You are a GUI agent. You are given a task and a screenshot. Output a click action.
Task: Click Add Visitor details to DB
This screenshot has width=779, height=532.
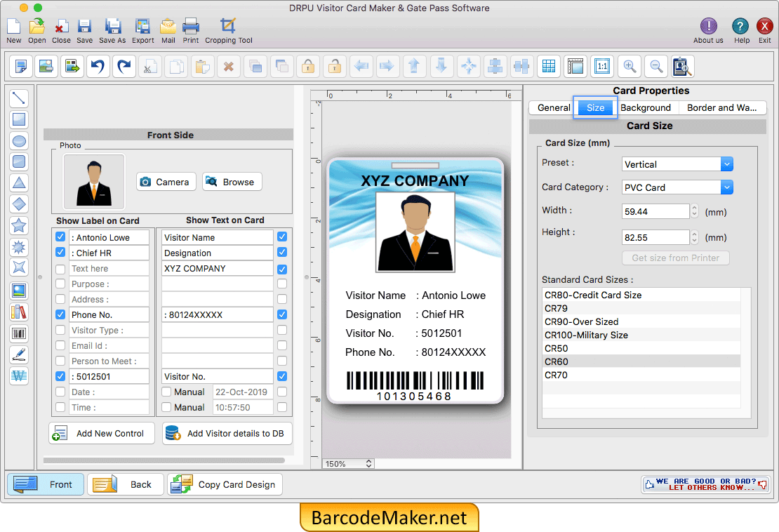(227, 433)
